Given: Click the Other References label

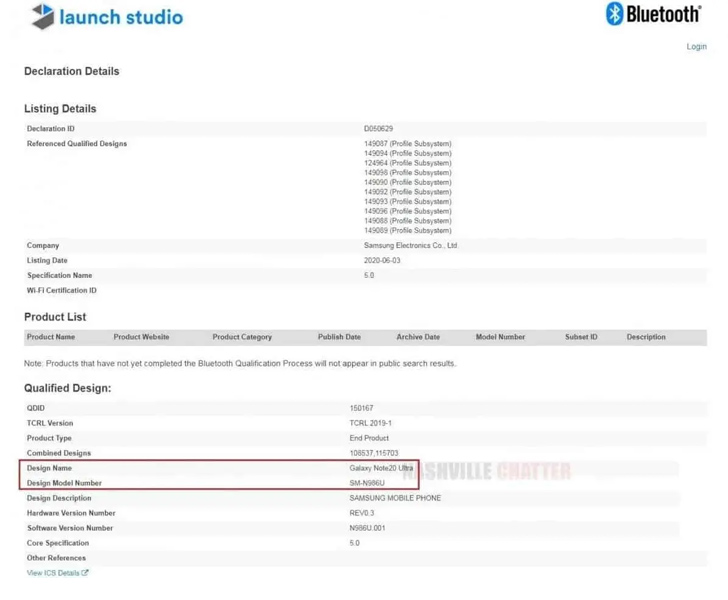Looking at the screenshot, I should [56, 558].
